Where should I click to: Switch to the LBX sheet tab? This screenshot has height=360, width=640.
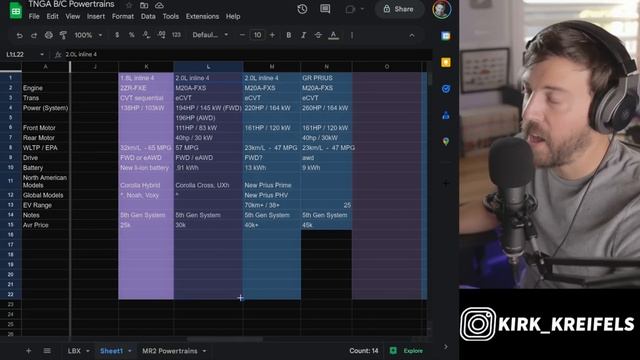click(74, 351)
